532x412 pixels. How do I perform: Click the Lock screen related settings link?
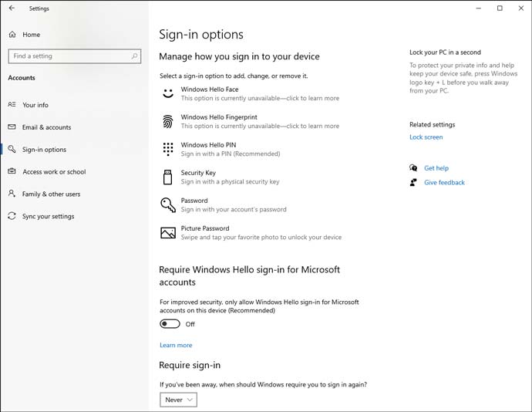(426, 137)
